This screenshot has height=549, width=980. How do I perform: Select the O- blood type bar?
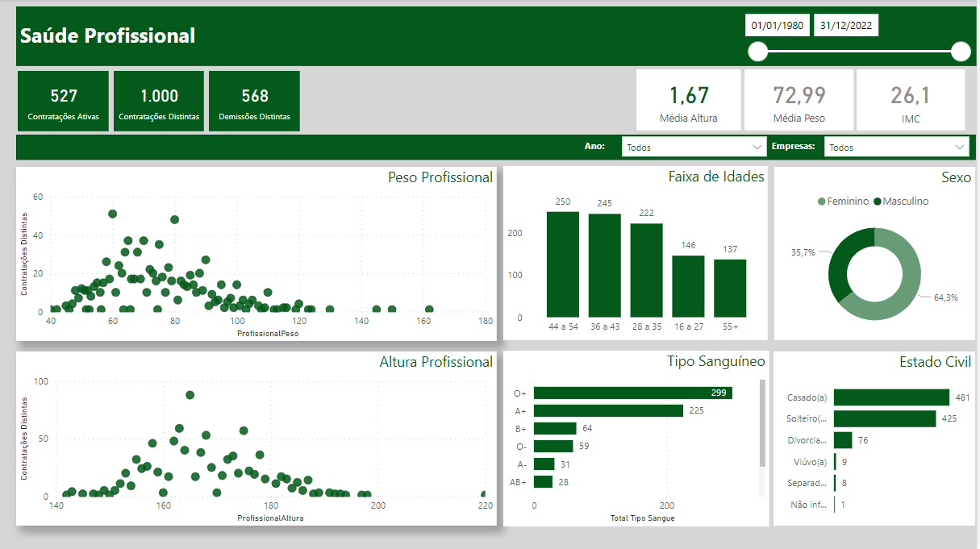coord(553,446)
